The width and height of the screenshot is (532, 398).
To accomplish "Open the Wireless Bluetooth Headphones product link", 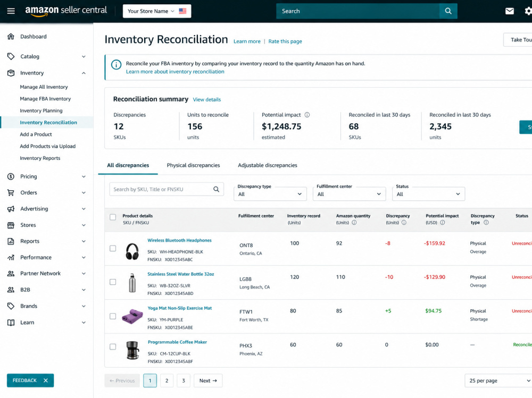I will [179, 240].
